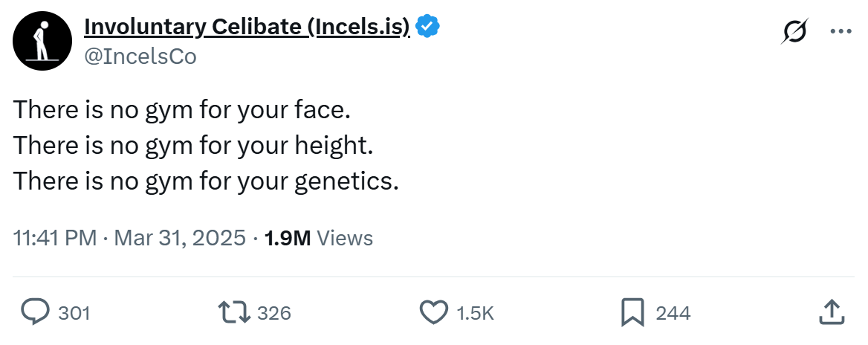Click the blue verified checkmark badge
The height and width of the screenshot is (345, 868).
(427, 27)
